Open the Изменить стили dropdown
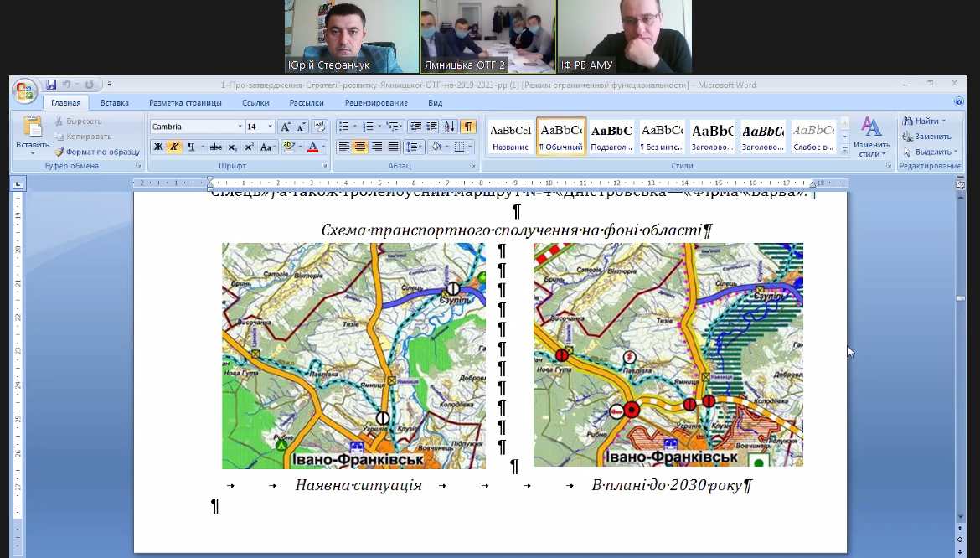 point(871,138)
